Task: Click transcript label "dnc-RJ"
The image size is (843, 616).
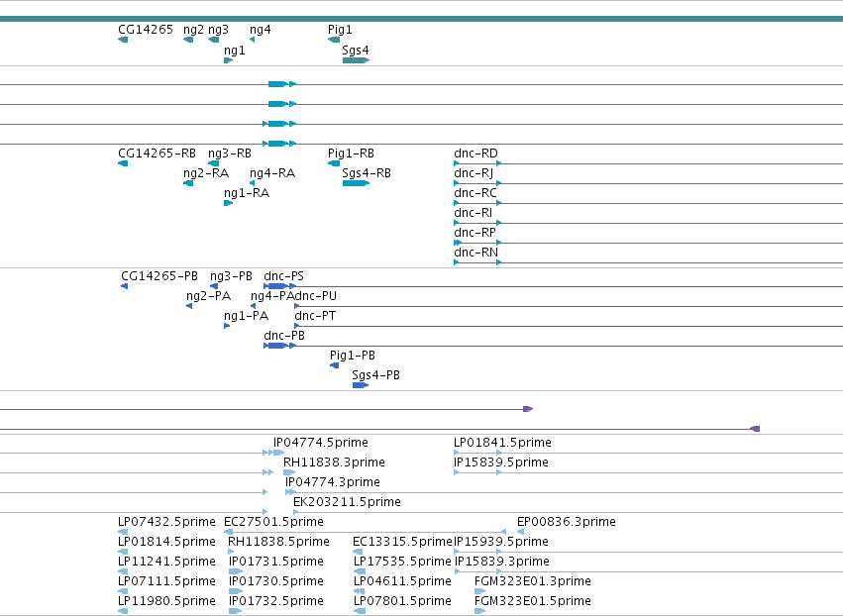Action: [474, 173]
